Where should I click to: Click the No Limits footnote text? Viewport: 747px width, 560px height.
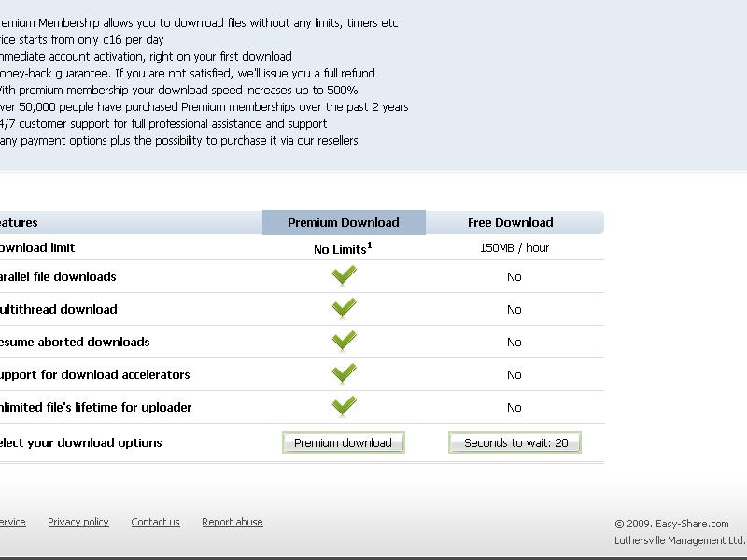click(x=343, y=248)
